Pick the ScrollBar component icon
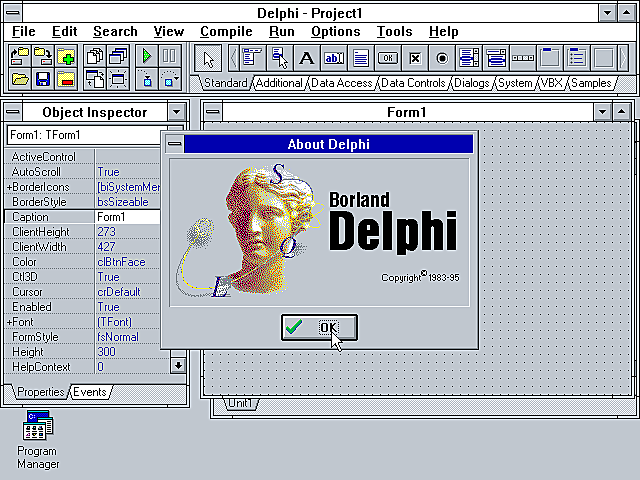This screenshot has height=480, width=640. pos(523,58)
